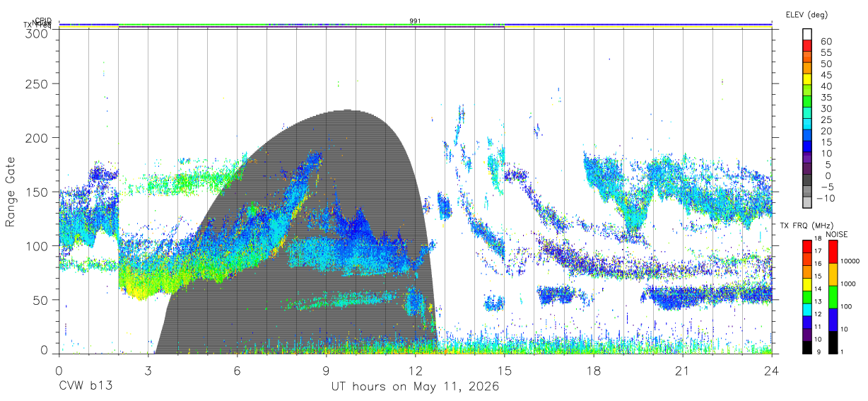The height and width of the screenshot is (401, 868).
Task: Click the white top swatch of ELEV colorbar
Action: tap(808, 35)
